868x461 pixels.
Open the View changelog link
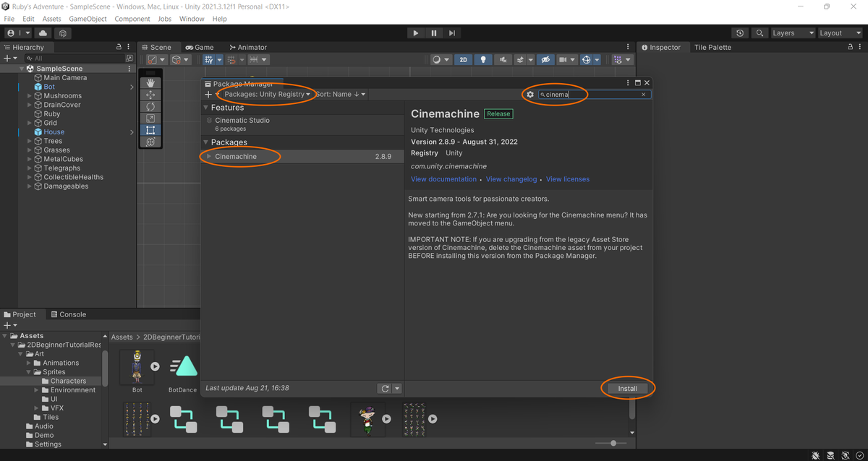[x=511, y=179]
